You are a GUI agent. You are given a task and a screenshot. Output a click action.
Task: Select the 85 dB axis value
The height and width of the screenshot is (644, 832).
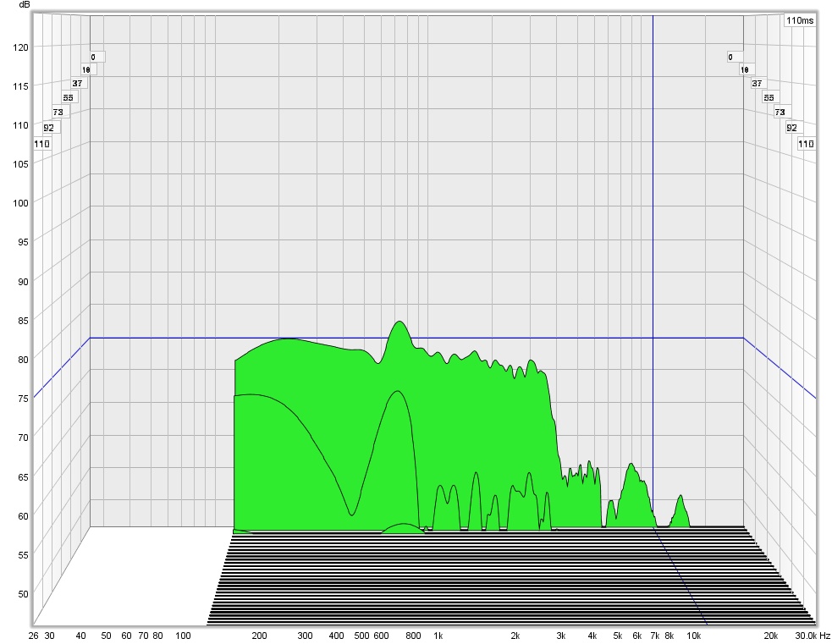[23, 321]
